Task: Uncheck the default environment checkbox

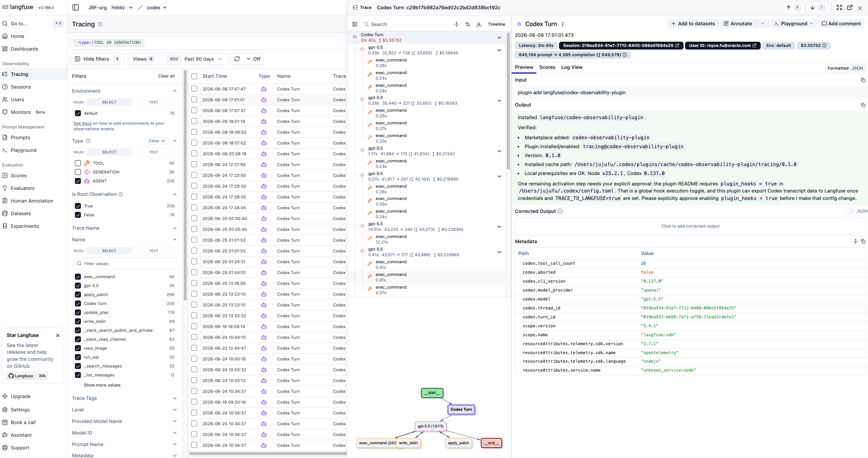Action: (78, 113)
